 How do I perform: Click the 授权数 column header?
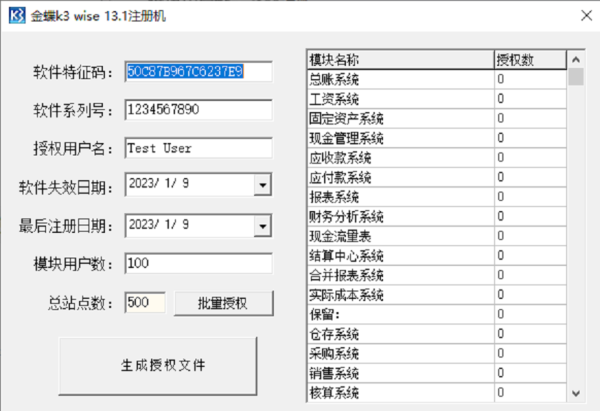530,60
